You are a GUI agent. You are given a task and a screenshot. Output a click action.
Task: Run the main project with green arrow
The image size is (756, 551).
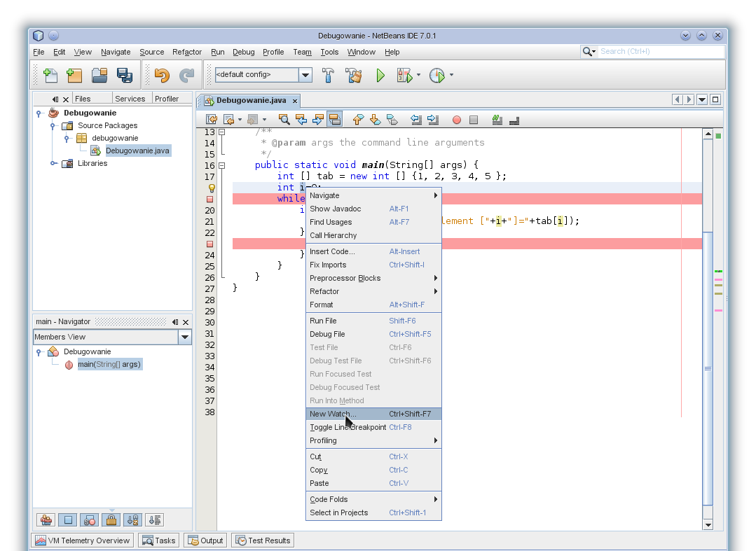click(x=380, y=75)
